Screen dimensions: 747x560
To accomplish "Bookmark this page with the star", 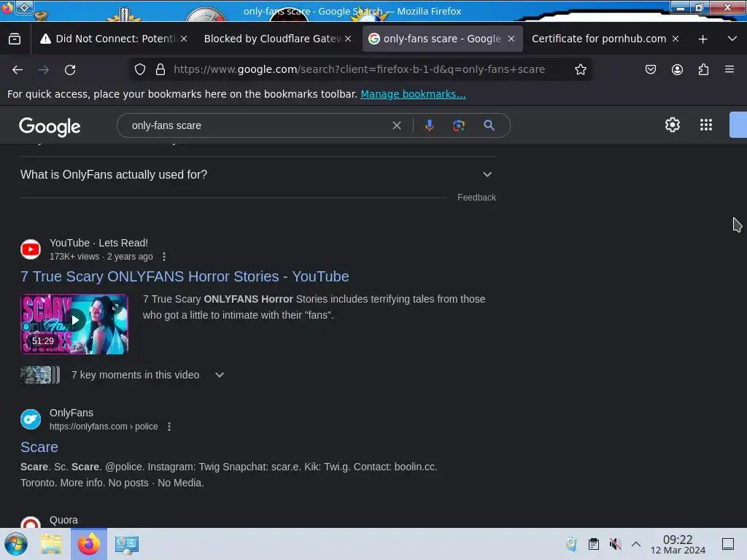I will tap(580, 69).
